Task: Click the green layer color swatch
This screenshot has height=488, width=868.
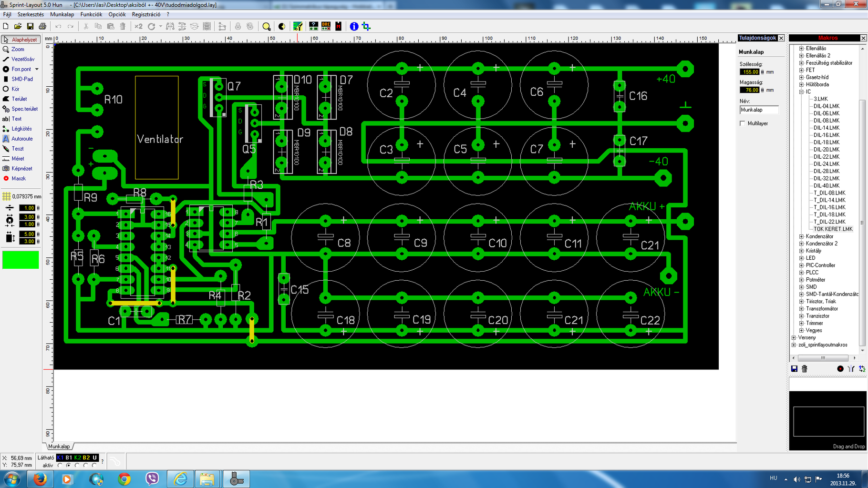Action: click(x=21, y=260)
